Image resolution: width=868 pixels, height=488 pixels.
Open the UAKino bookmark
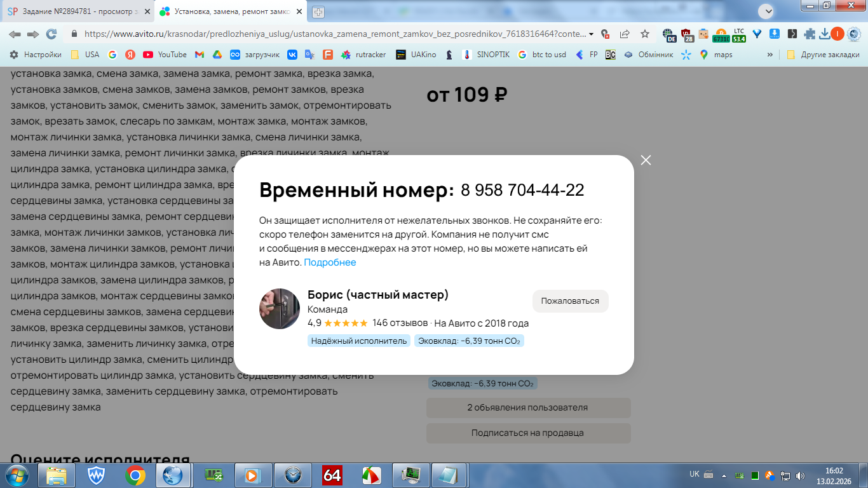point(416,55)
